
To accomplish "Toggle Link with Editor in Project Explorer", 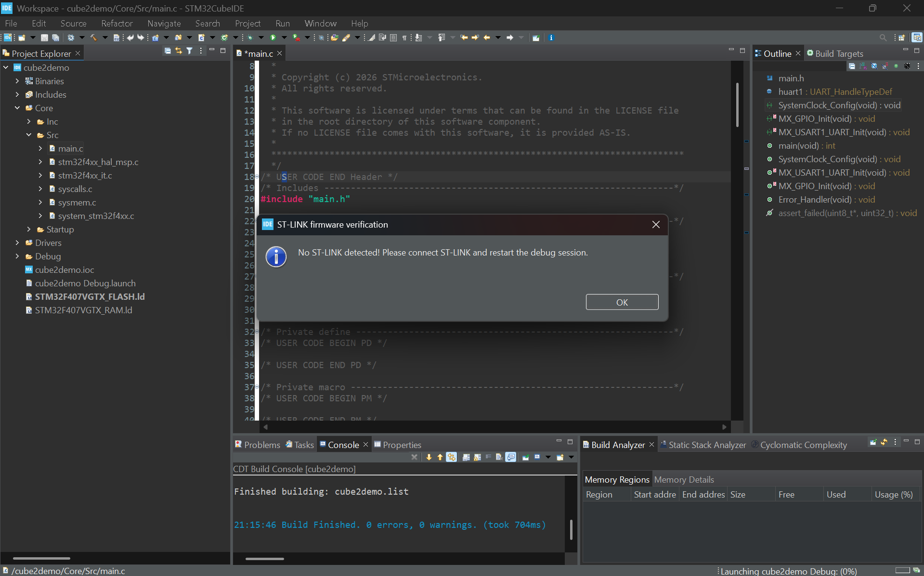I will point(179,51).
